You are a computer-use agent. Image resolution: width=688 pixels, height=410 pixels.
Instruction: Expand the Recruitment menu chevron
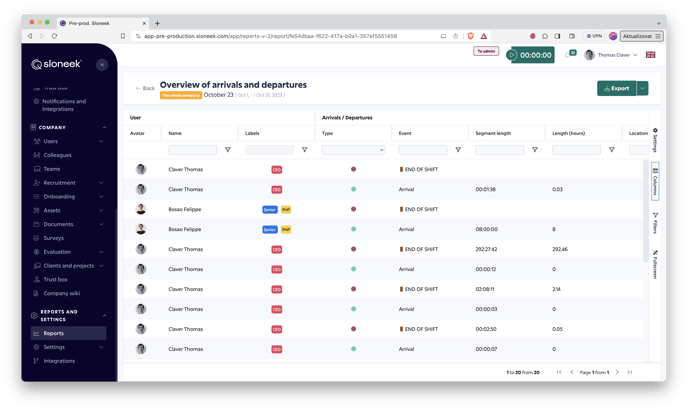point(101,183)
